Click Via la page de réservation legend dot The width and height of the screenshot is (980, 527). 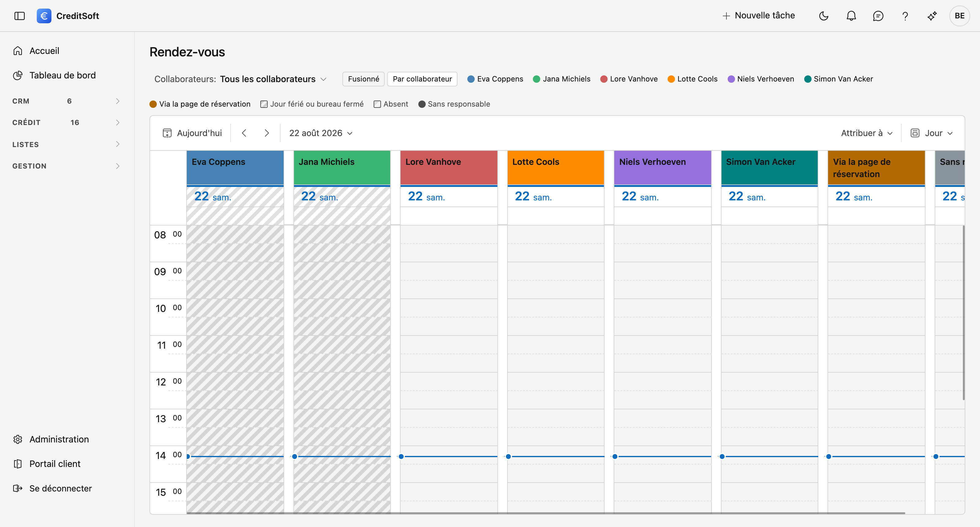pyautogui.click(x=153, y=104)
